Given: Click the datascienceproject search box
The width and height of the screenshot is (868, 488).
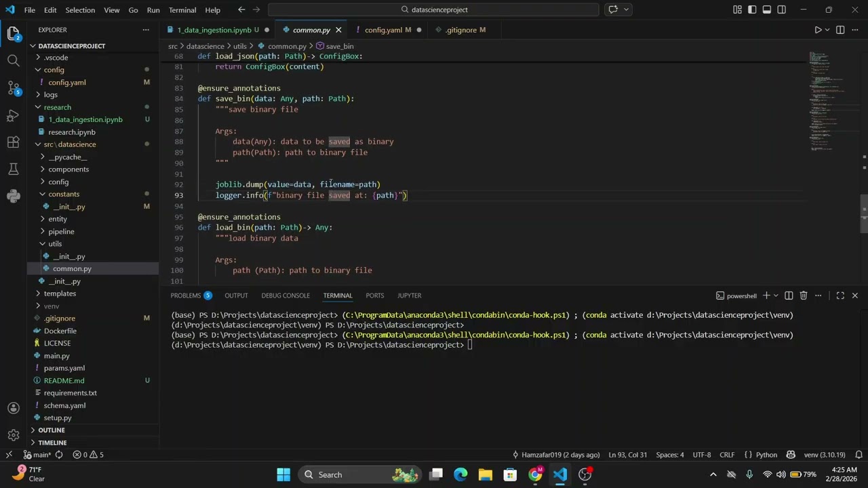Looking at the screenshot, I should pyautogui.click(x=433, y=9).
